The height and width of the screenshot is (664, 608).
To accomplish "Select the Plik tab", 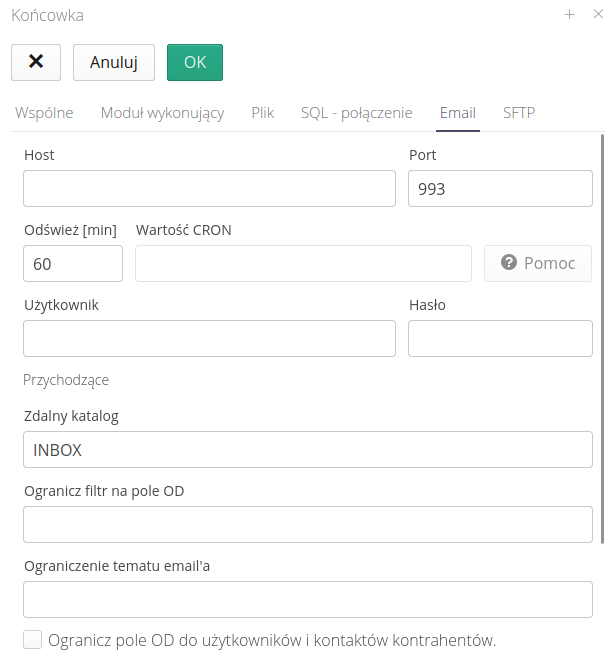I will [263, 113].
